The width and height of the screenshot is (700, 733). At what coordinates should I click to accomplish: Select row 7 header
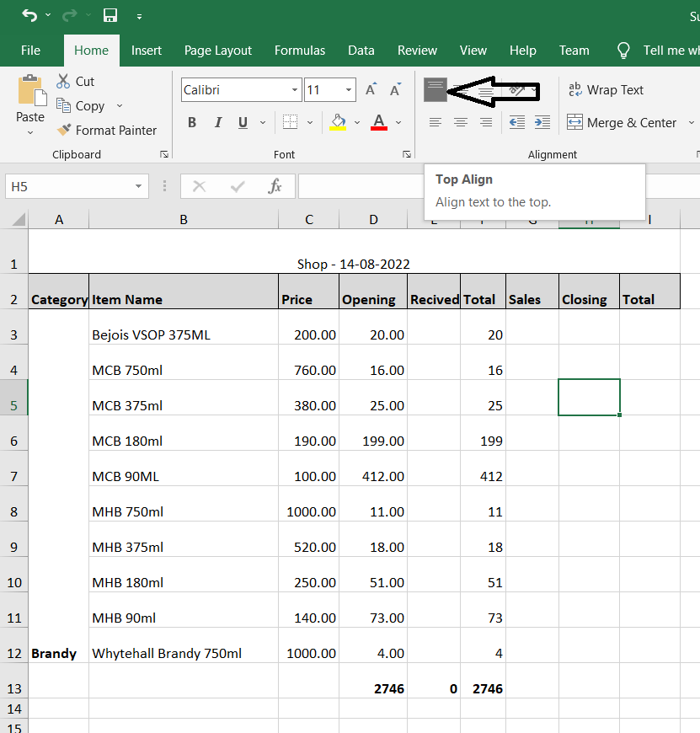[14, 469]
